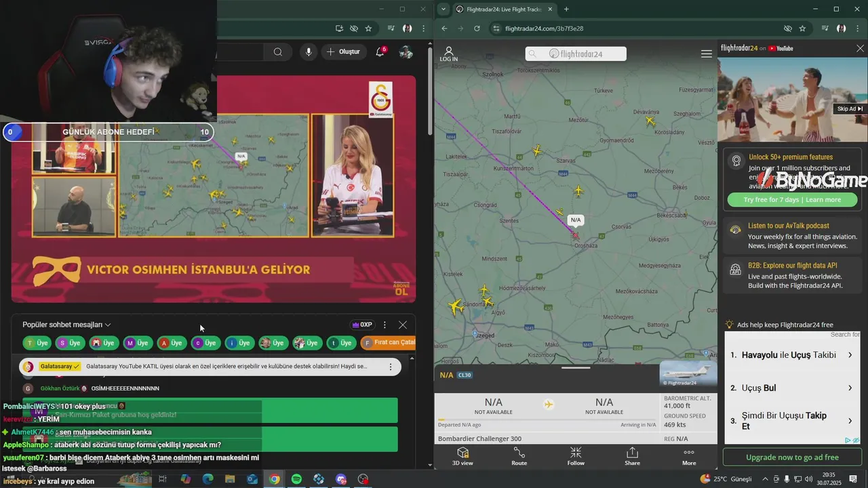This screenshot has width=868, height=488.
Task: Click the Oluştur create button
Action: tap(342, 52)
